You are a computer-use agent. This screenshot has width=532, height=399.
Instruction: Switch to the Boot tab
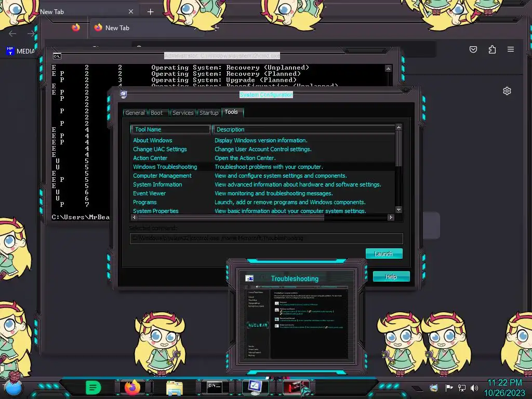point(157,113)
